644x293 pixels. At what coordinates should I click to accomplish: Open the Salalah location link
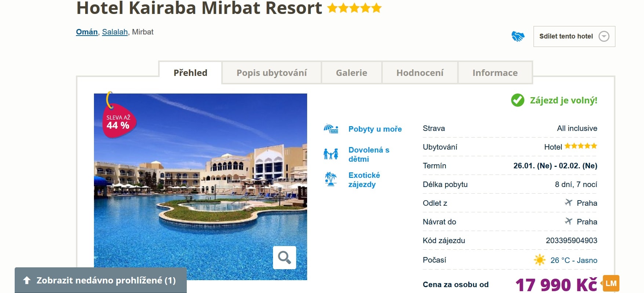point(115,32)
